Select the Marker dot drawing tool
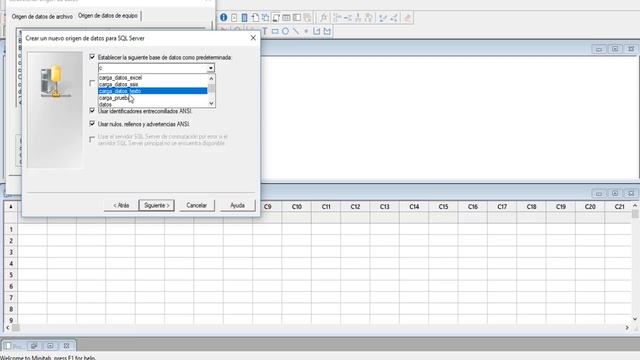 (306, 31)
